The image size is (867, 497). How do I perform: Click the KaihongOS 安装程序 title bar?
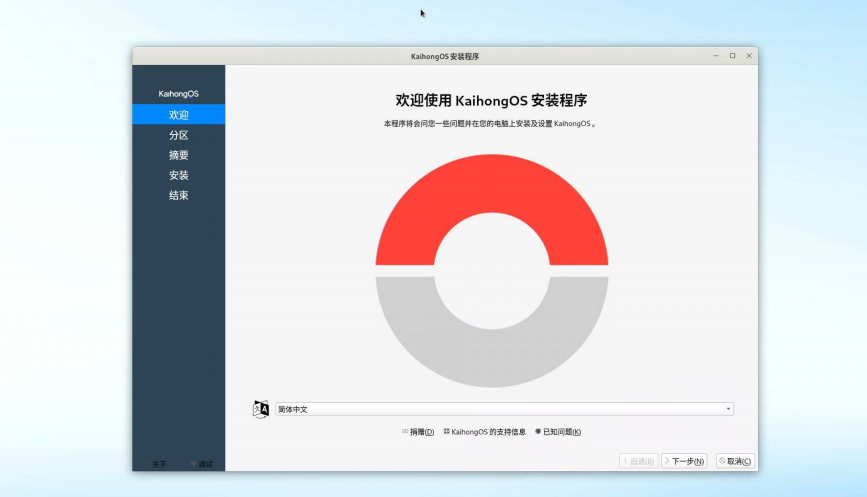pyautogui.click(x=445, y=56)
